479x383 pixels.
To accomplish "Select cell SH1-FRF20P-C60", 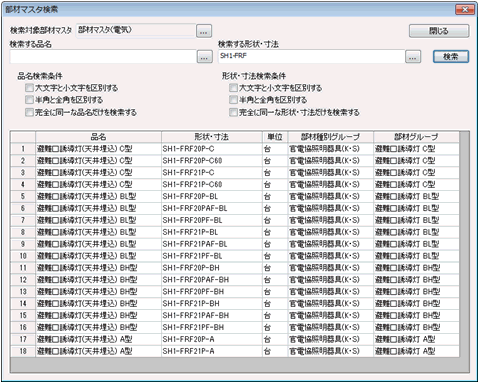I will [212, 161].
